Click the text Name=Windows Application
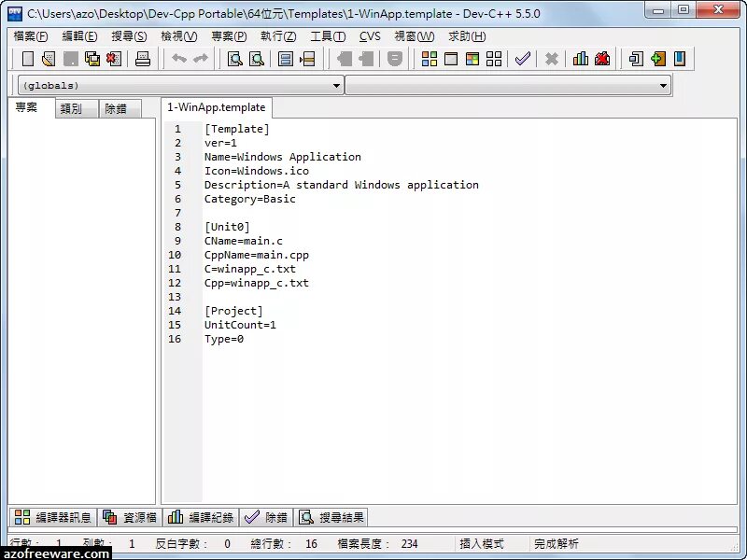The width and height of the screenshot is (747, 560). pyautogui.click(x=283, y=157)
